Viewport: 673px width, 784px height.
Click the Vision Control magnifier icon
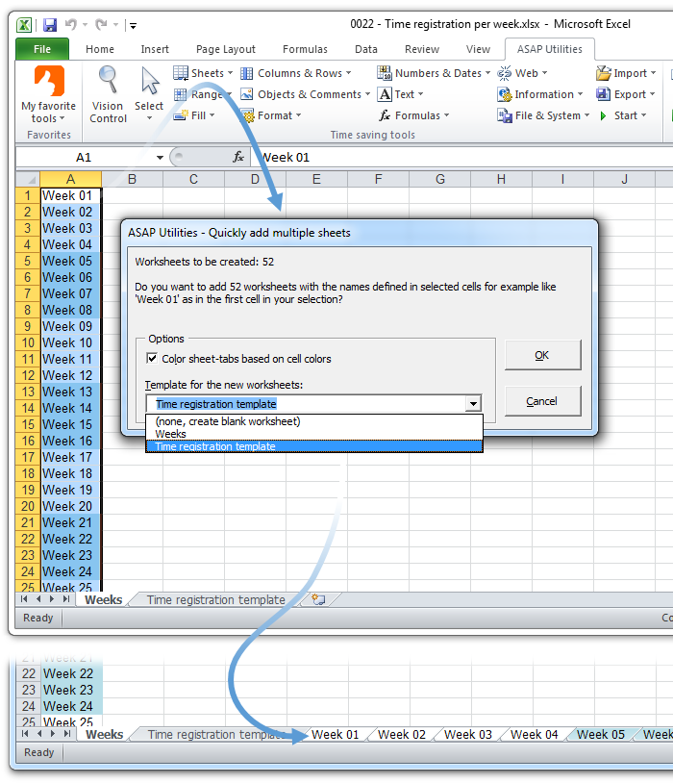(x=108, y=79)
